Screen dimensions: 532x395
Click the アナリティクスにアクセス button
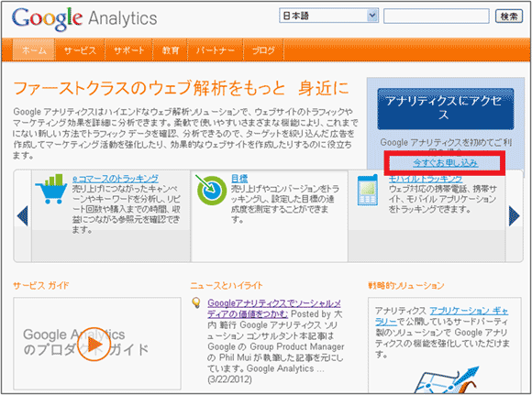coord(446,109)
